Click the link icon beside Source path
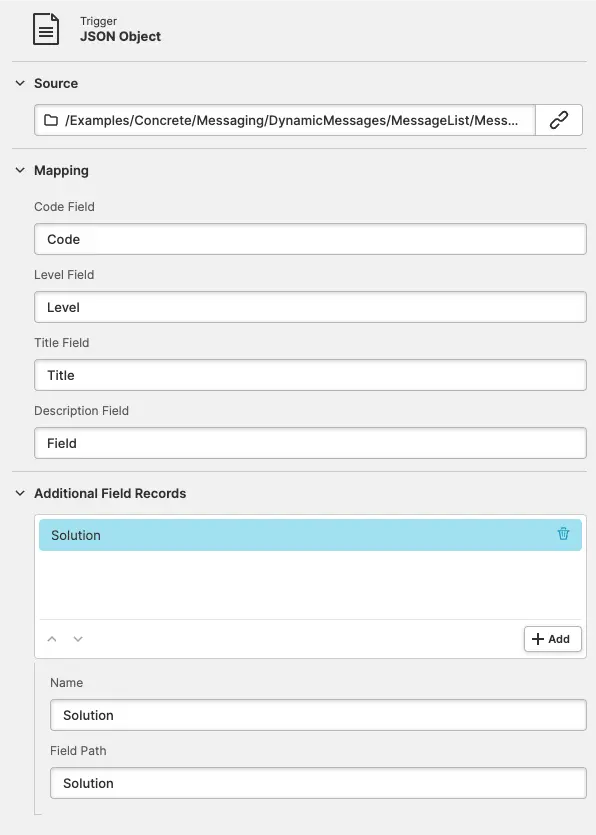This screenshot has width=596, height=835. (x=559, y=120)
